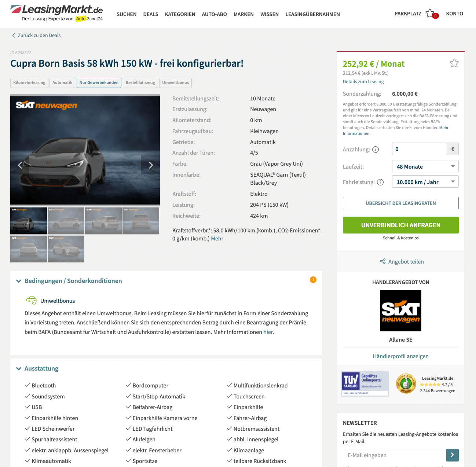
Task: Open the Parkplatz star icon with counter
Action: pos(432,14)
